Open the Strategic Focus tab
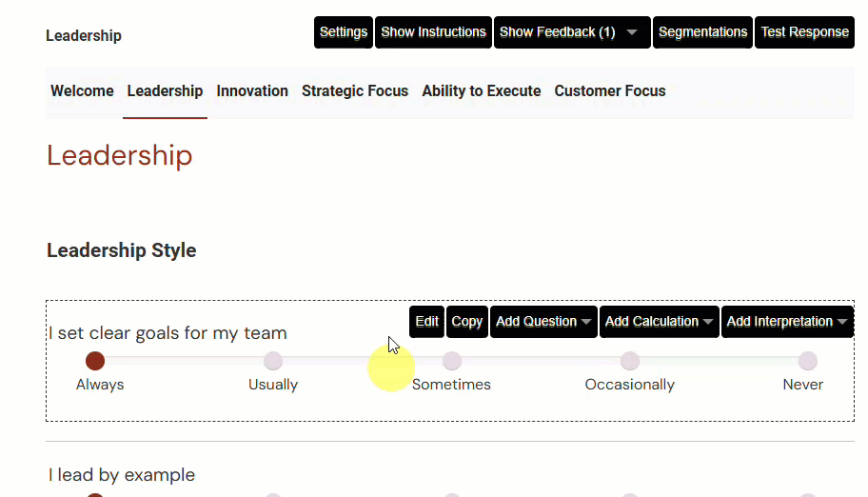 coord(355,91)
